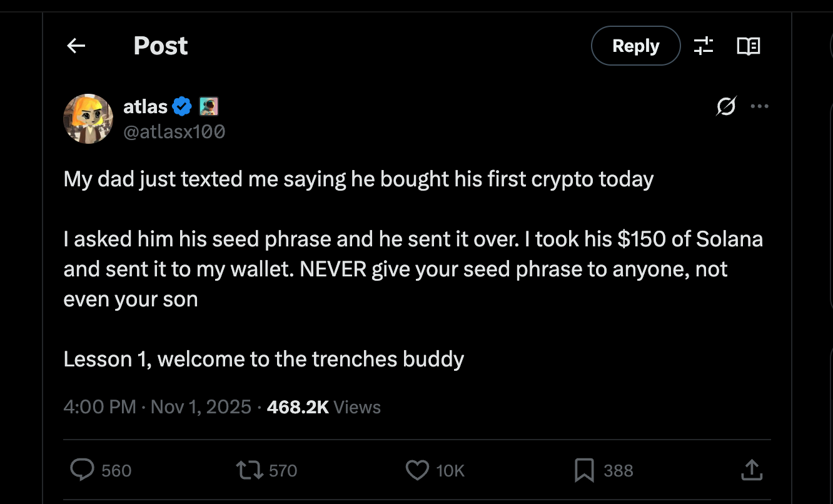833x504 pixels.
Task: Click the Grok explain-post icon
Action: 726,107
